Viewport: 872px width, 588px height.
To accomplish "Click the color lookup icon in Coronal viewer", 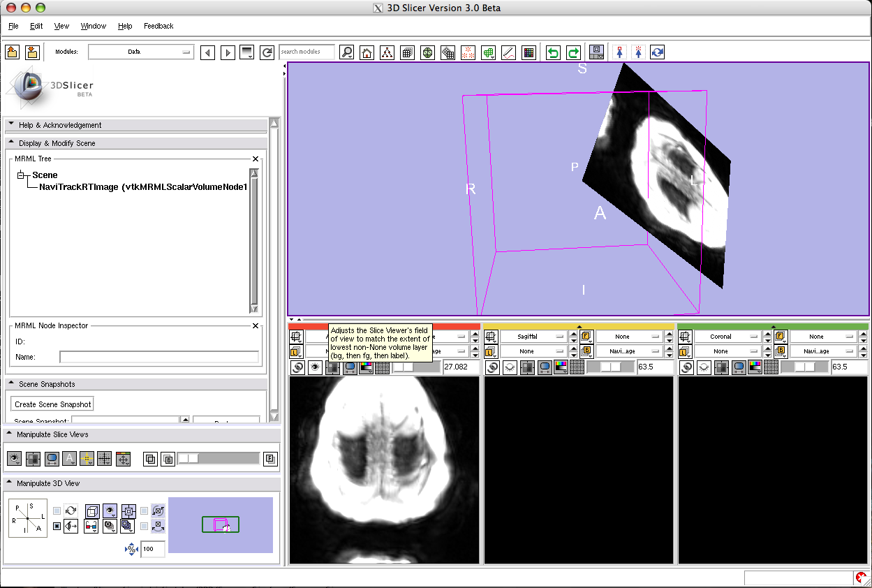I will 755,367.
